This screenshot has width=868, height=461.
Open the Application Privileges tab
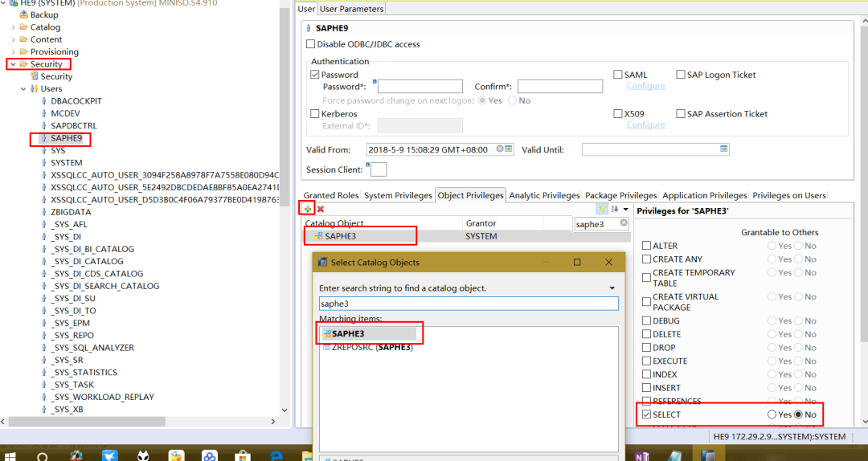[705, 195]
